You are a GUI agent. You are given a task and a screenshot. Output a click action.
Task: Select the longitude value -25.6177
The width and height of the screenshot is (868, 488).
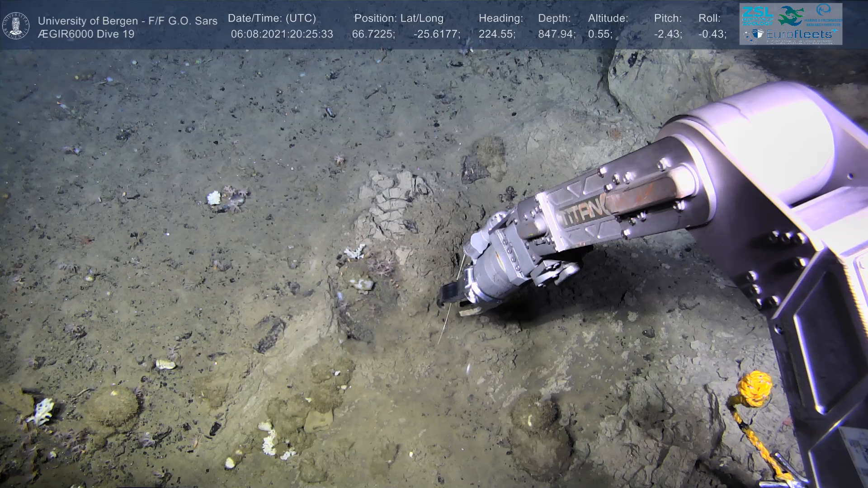pos(436,34)
